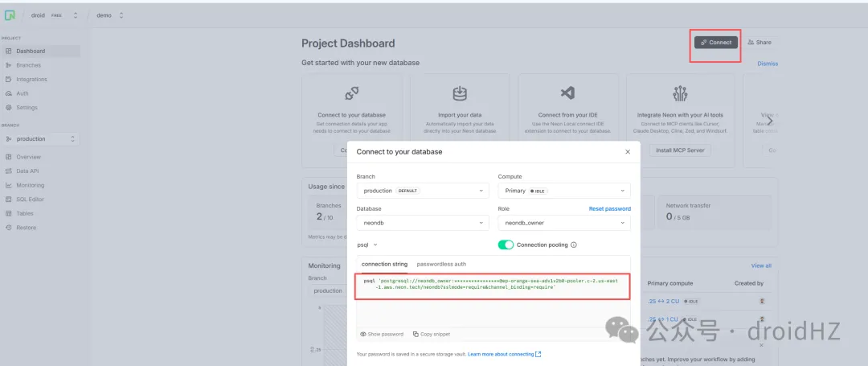Select the connection string tab

(384, 264)
